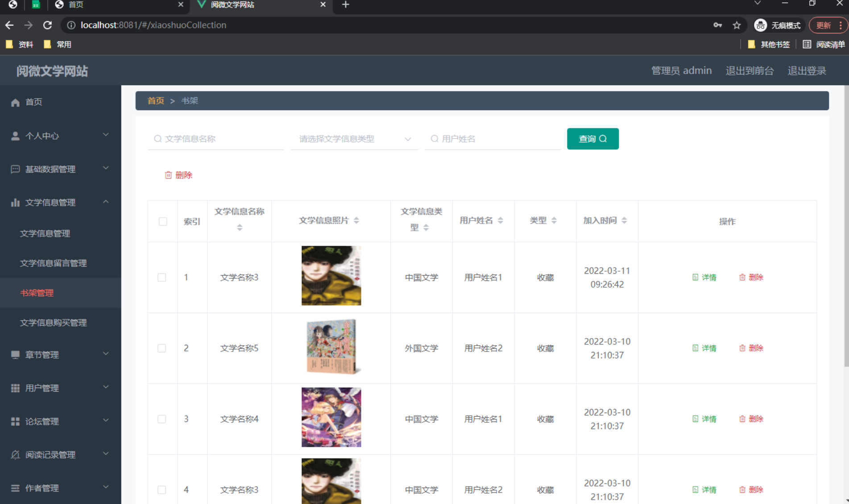This screenshot has width=849, height=504.
Task: Check the checkbox for 文学名称5 row
Action: pos(162,348)
